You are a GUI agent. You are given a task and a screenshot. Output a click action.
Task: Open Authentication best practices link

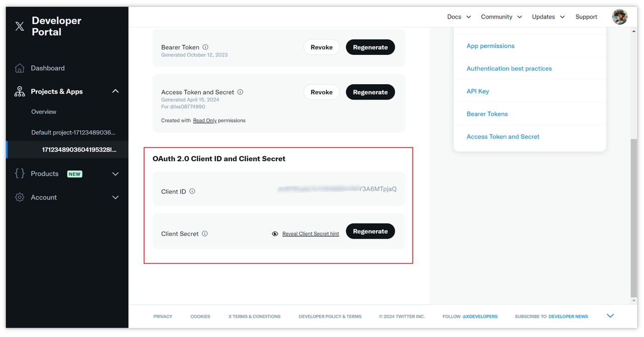coord(509,69)
